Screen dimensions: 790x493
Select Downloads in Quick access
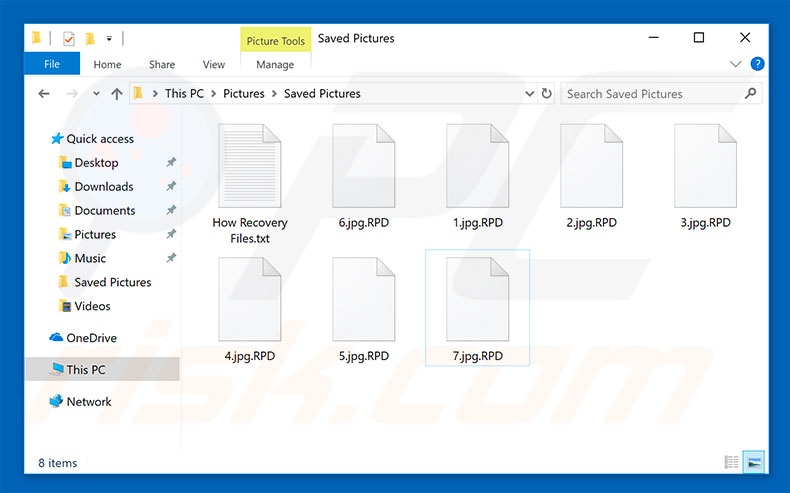103,187
